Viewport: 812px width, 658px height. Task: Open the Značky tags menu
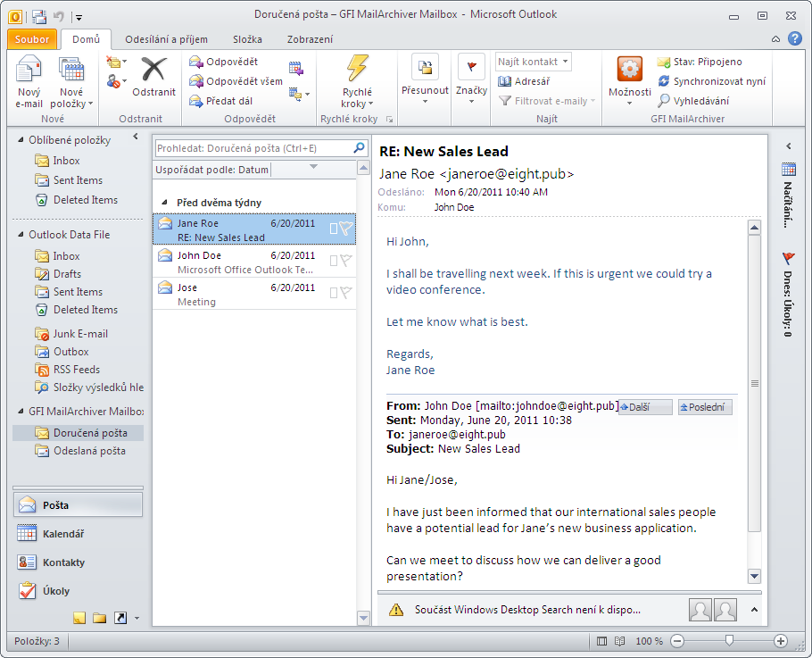click(x=471, y=78)
